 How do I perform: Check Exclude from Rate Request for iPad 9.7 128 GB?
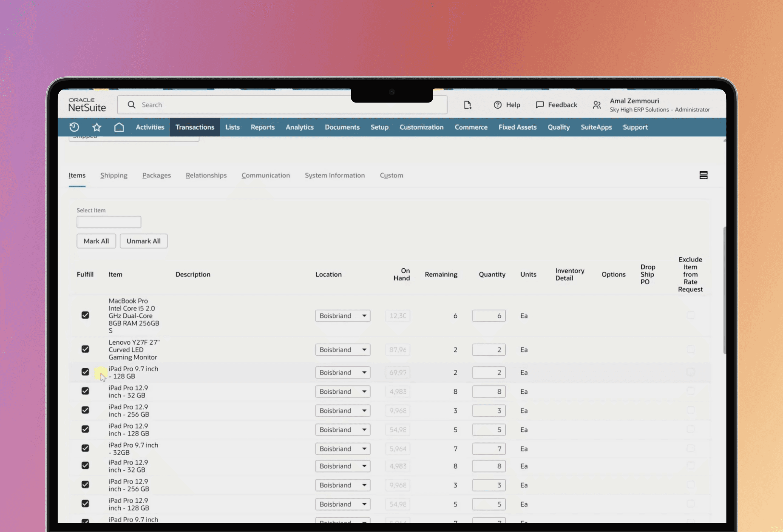tap(690, 372)
